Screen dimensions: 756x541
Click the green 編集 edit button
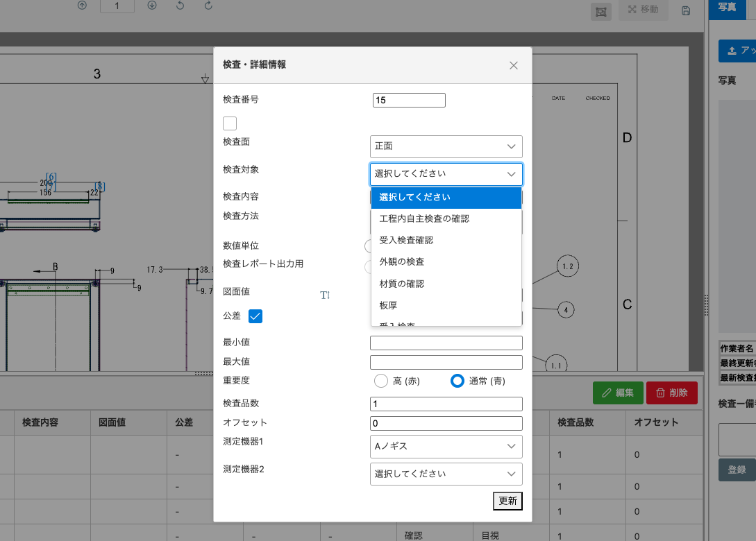click(x=617, y=392)
